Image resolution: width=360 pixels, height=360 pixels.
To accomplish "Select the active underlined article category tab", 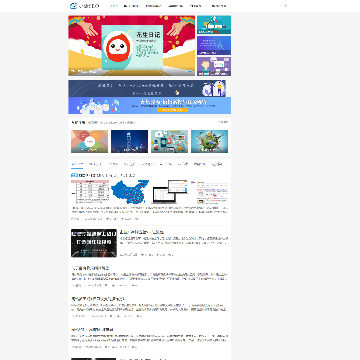I will (x=77, y=164).
